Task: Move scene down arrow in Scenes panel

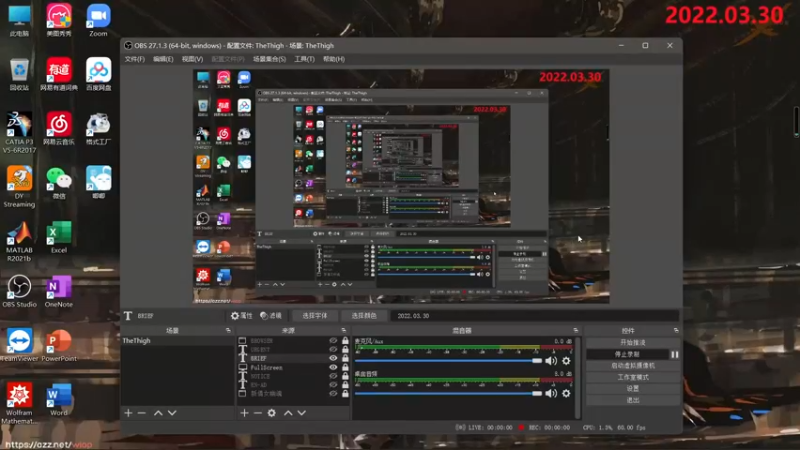Action: (172, 413)
